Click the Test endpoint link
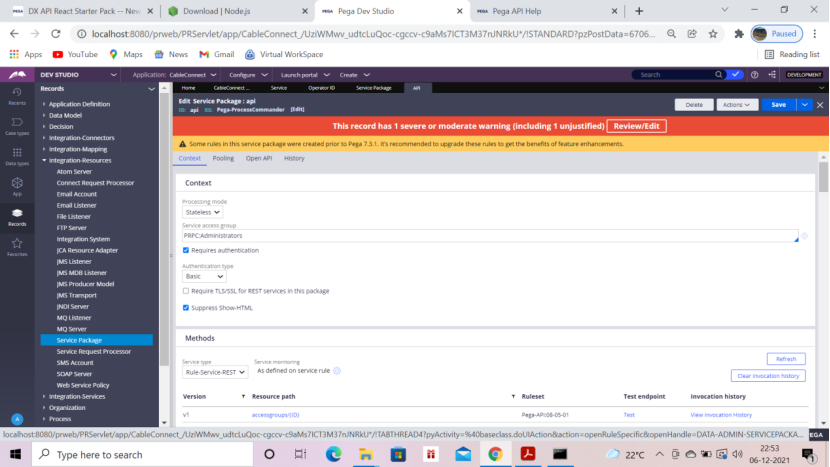The height and width of the screenshot is (467, 830). point(629,415)
